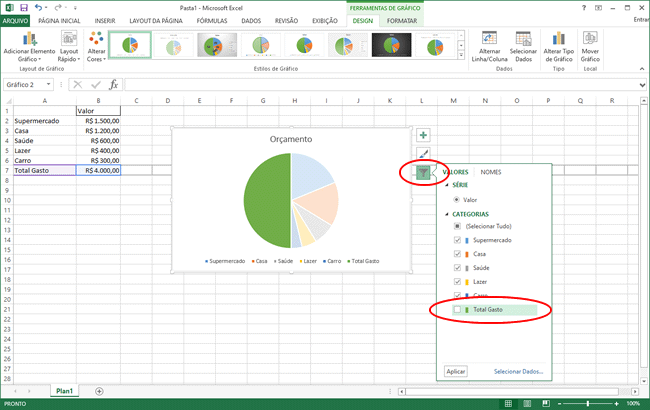This screenshot has height=410, width=650.
Task: Open Adicionar Elemento Gráfico dropdown
Action: [x=29, y=47]
